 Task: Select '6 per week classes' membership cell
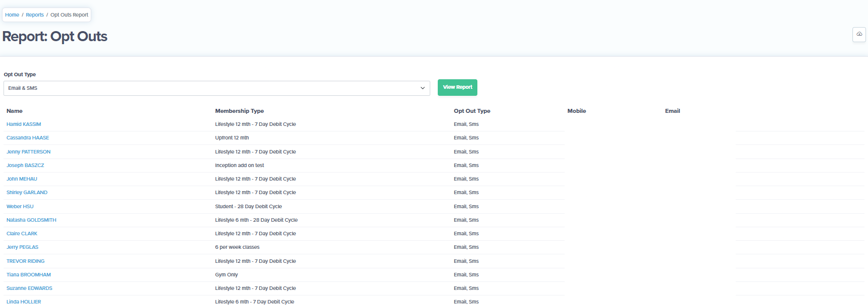point(237,247)
